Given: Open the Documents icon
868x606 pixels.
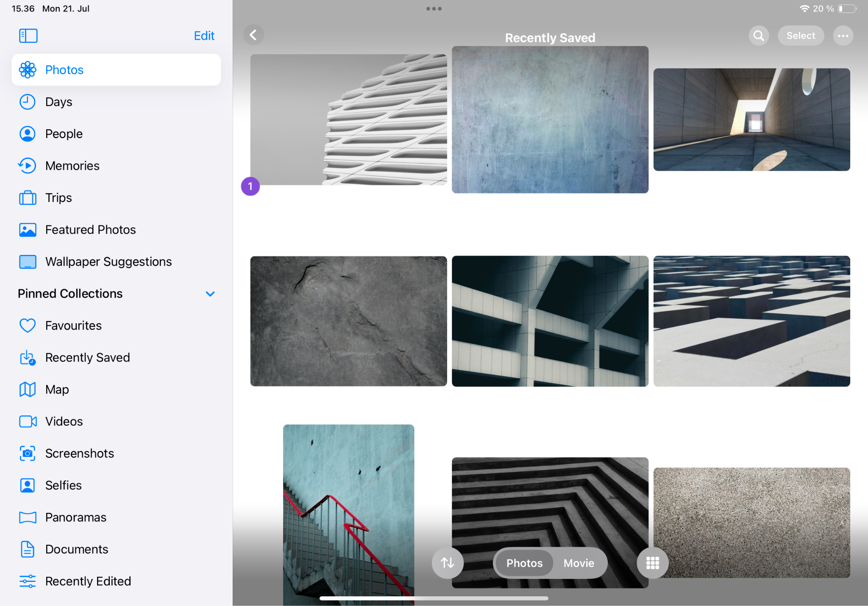Looking at the screenshot, I should pyautogui.click(x=28, y=549).
